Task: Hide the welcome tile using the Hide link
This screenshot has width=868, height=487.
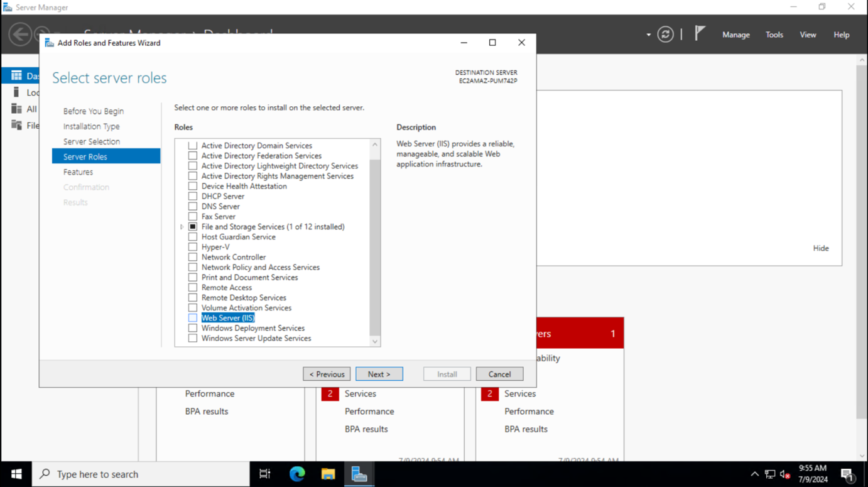Action: (821, 248)
